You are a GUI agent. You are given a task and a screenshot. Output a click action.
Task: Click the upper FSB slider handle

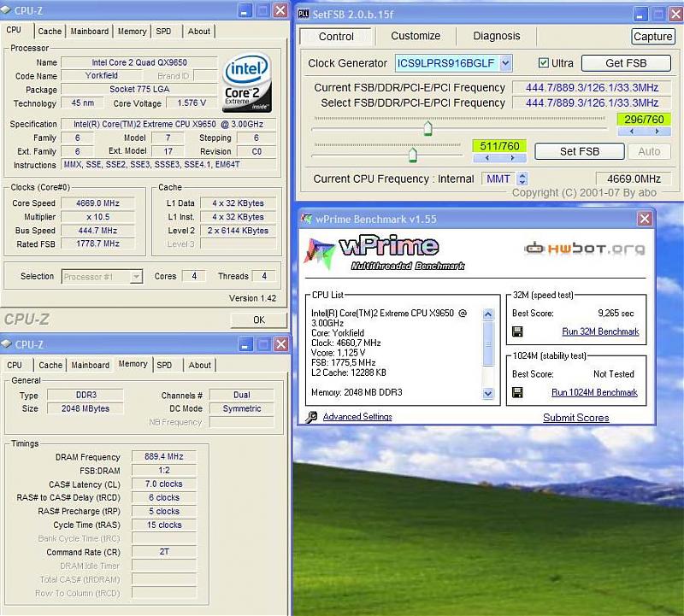pyautogui.click(x=427, y=128)
